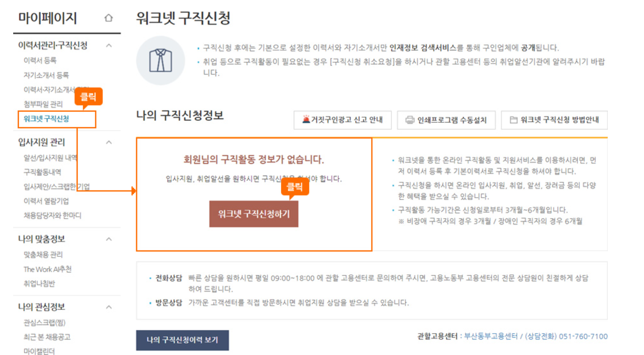The height and width of the screenshot is (355, 644).
Task: Go to 구직활동내역 in the sidebar
Action: click(x=42, y=172)
